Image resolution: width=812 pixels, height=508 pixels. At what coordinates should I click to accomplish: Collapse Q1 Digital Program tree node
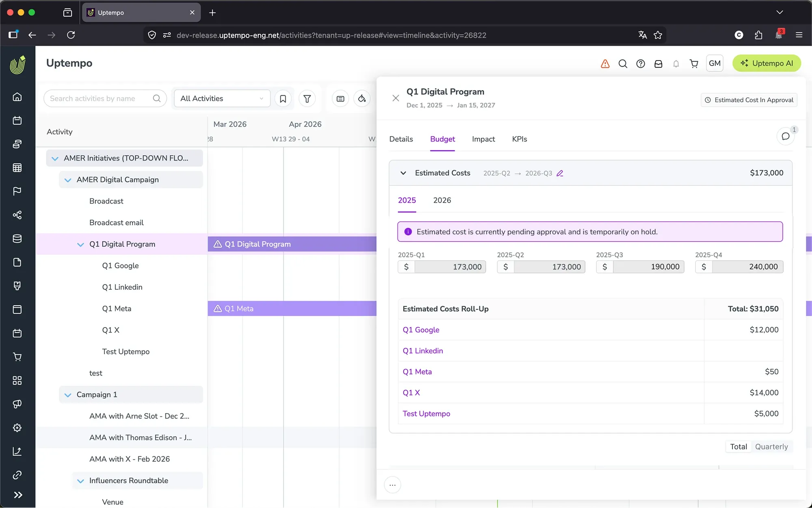coord(80,244)
